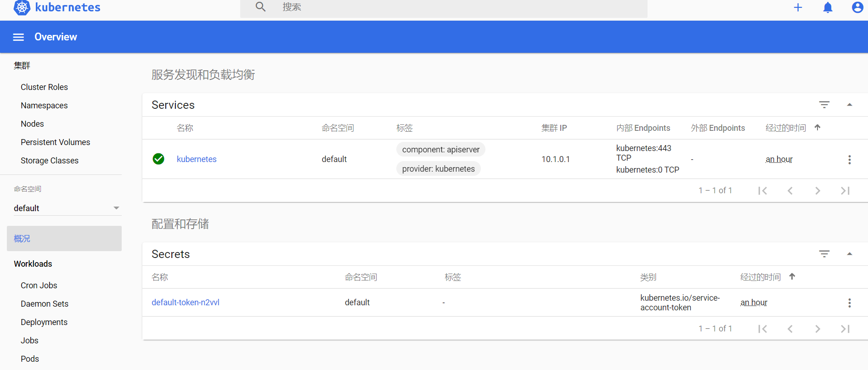This screenshot has width=868, height=370.
Task: Click the Services row 'an hour' age
Action: click(779, 159)
